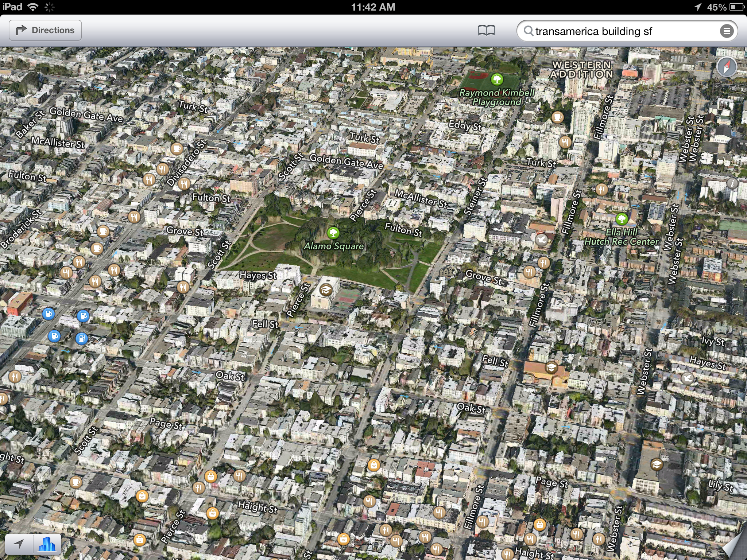The image size is (747, 560).
Task: Tap the cafe pin below Eddy St
Action: click(x=557, y=117)
